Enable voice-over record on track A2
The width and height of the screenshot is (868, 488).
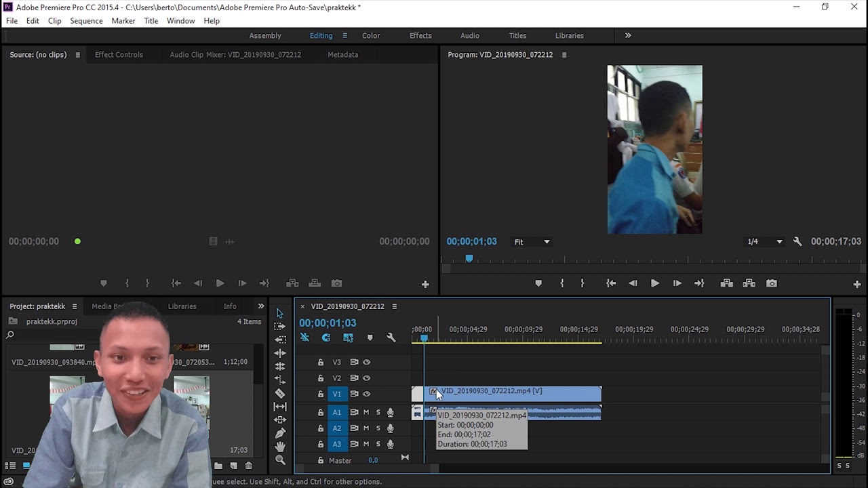click(x=390, y=428)
